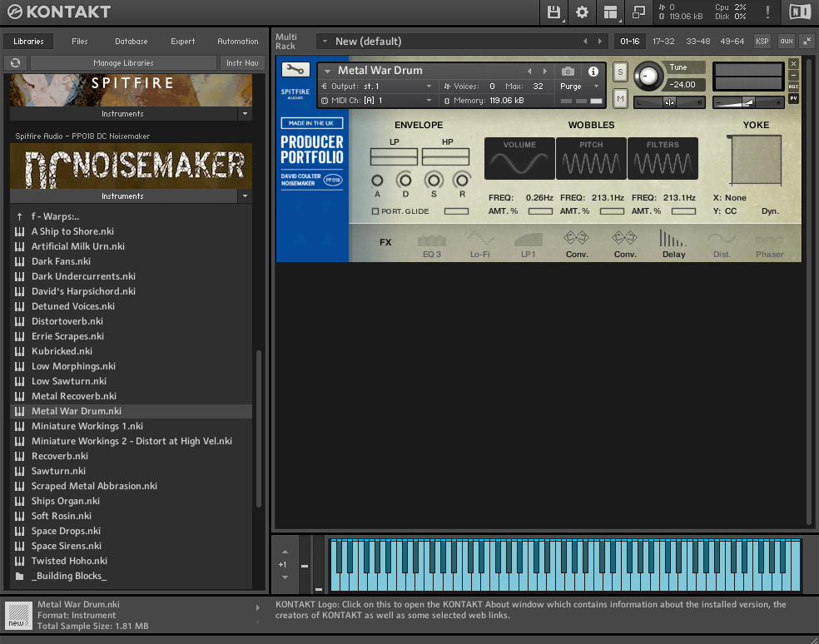
Task: Refresh the libraries list
Action: coord(15,62)
